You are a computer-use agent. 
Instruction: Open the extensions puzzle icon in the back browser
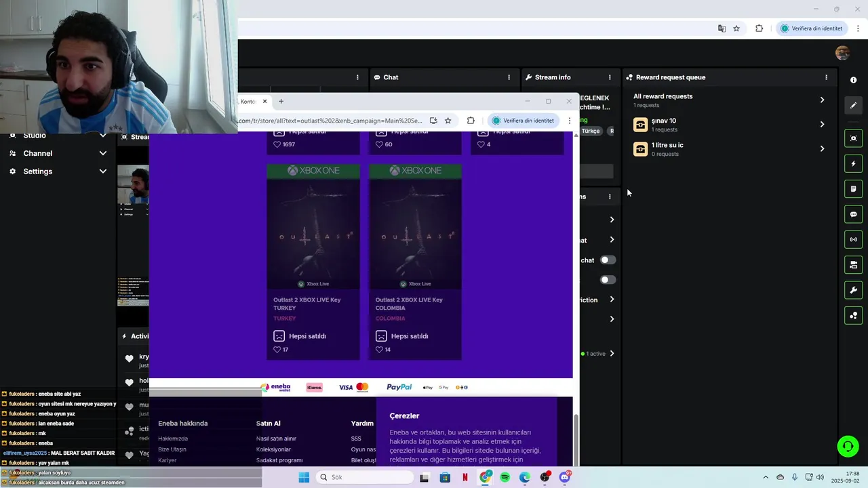(x=759, y=28)
